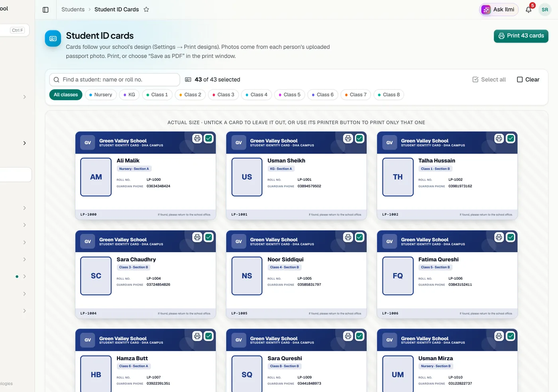
Task: Click the Student ID cards header icon
Action: (x=53, y=39)
